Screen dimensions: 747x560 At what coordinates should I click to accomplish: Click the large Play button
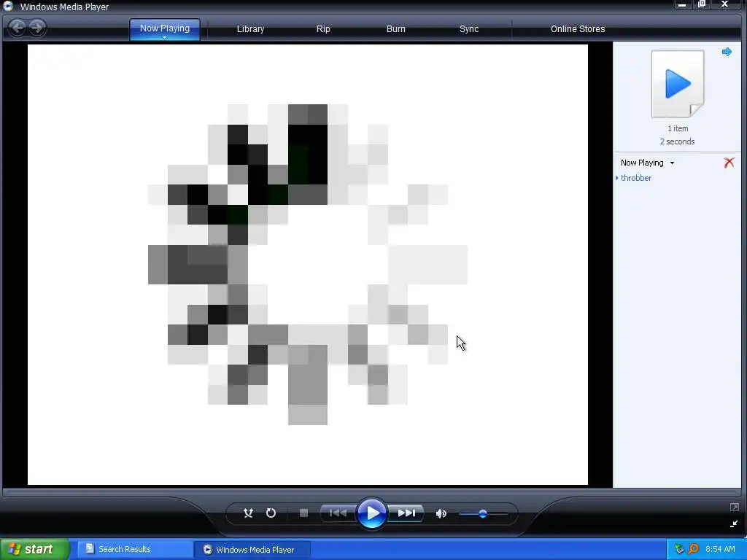[372, 513]
